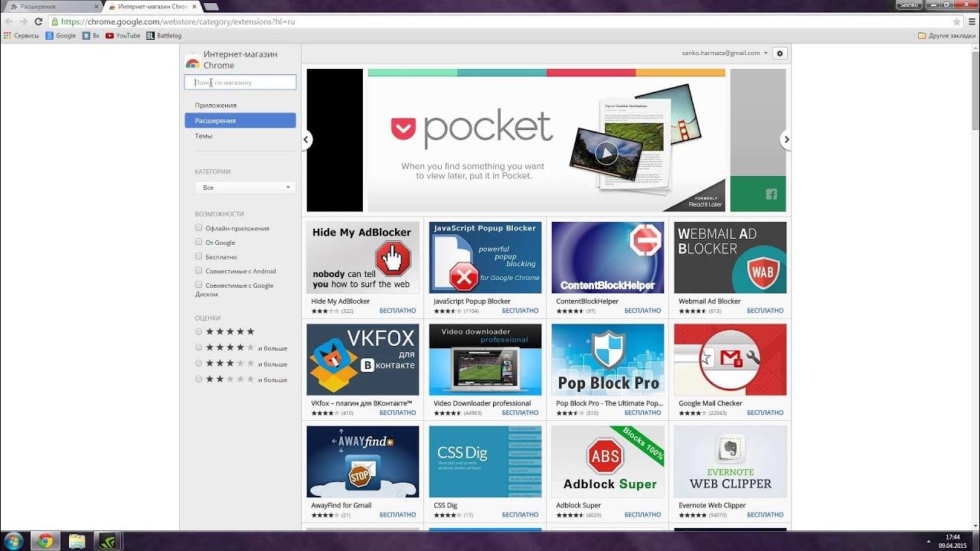Enable the Совместимые с Android filter
Viewport: 980px width, 551px height.
click(199, 270)
